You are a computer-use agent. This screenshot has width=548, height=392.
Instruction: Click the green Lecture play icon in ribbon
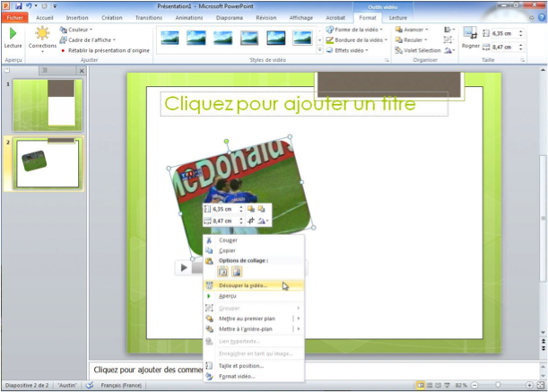tap(13, 33)
